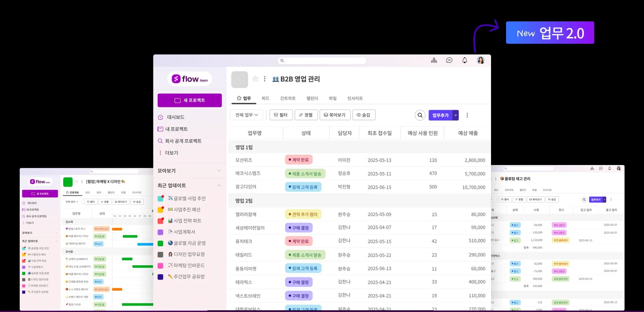The image size is (644, 312).
Task: Switch to the 캘린더 tab
Action: pos(312,98)
